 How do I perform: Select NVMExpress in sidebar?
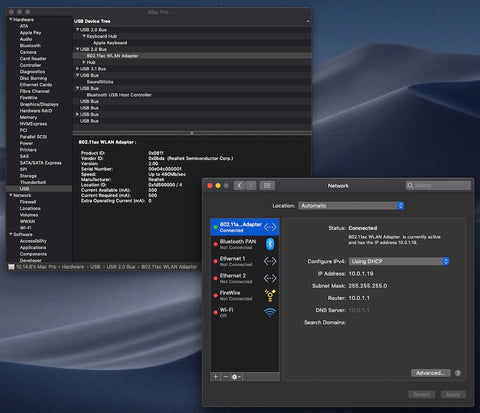33,124
